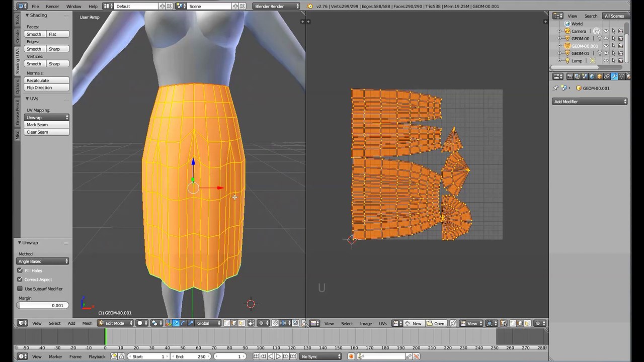The width and height of the screenshot is (644, 362).
Task: Choose vertex select mode in 3D header
Action: [227, 323]
